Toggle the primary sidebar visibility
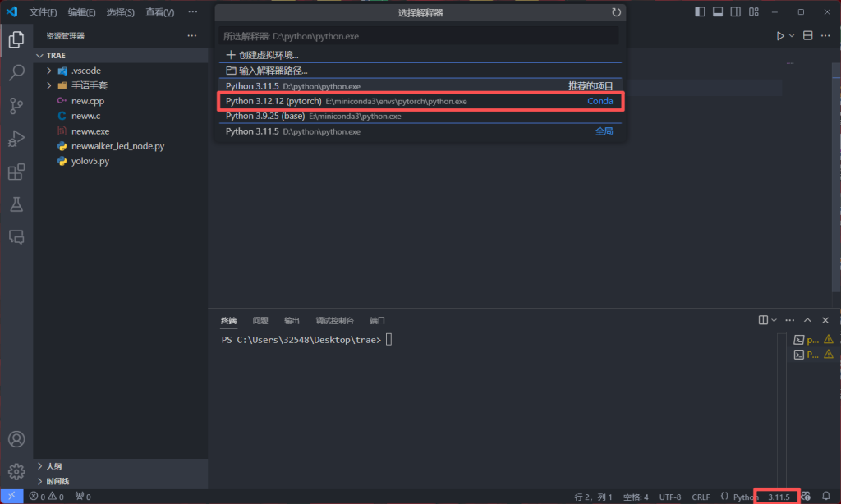Screen dimensions: 841x504 point(700,12)
